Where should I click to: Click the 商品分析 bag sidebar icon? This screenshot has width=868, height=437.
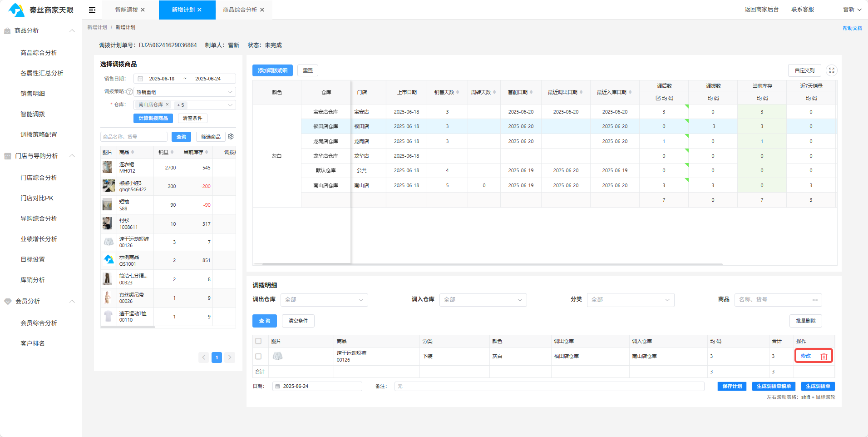point(7,31)
